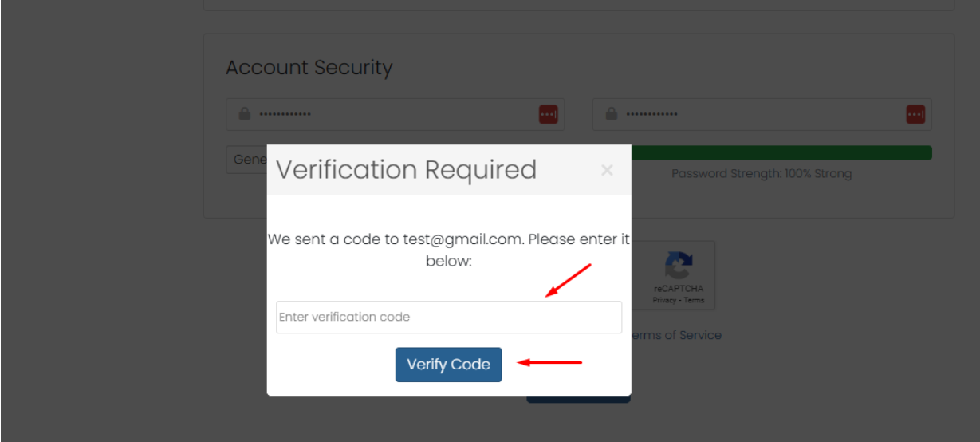Focus the Enter verification code field
980x442 pixels.
[x=448, y=317]
